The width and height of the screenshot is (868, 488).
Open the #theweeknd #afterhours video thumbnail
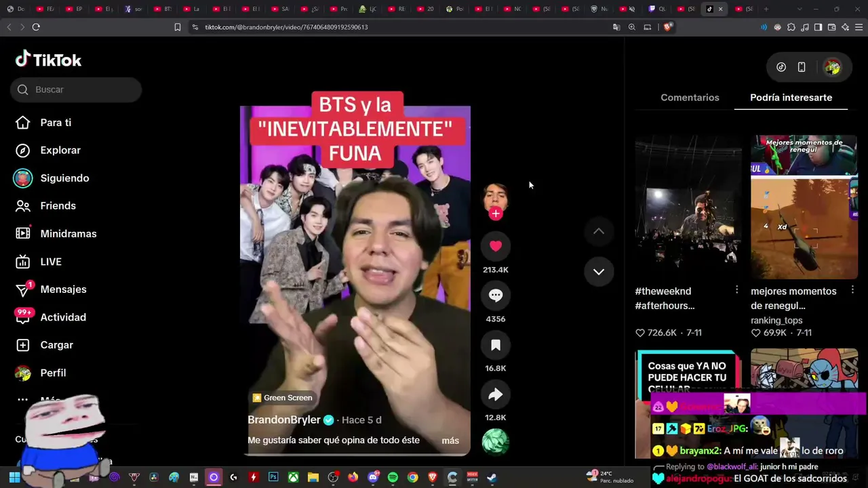688,207
